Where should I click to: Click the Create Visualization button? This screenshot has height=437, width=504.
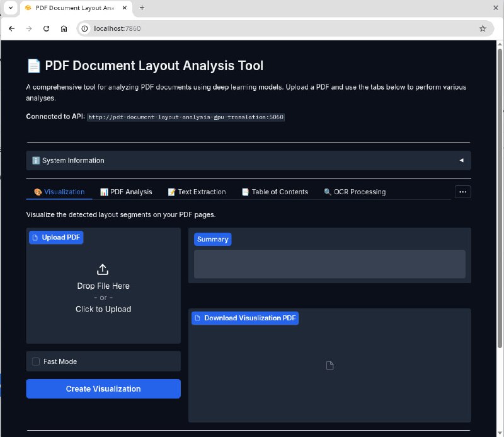(x=103, y=388)
